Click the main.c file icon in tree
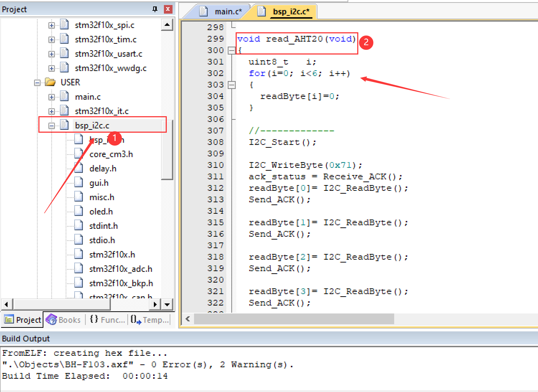 tap(65, 96)
